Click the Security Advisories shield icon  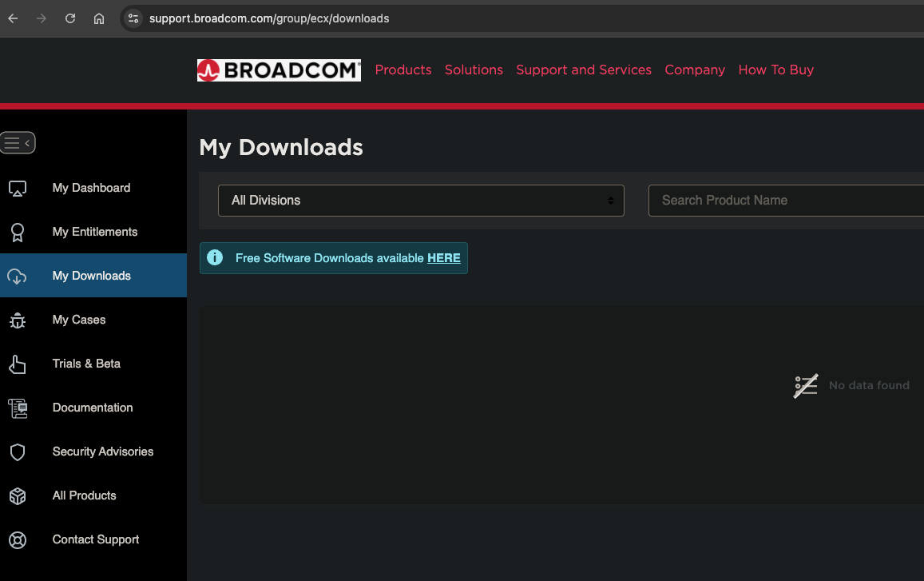(18, 452)
